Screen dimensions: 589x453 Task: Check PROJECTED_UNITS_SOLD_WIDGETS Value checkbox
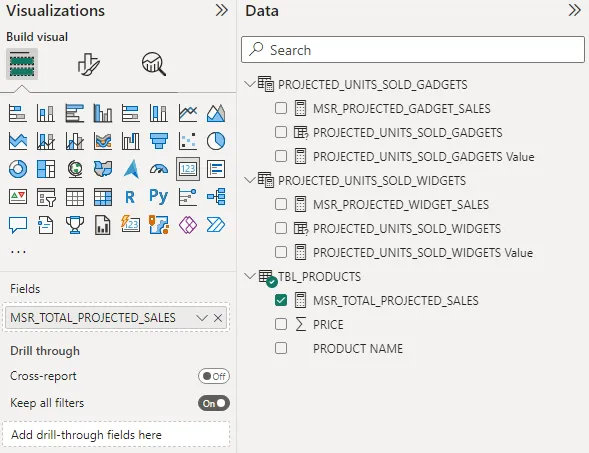pos(281,253)
